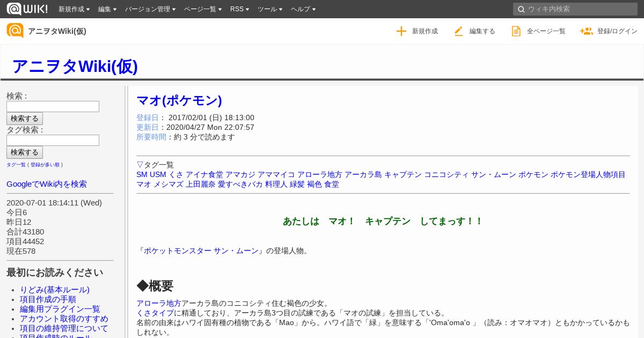Open the 上田麗奈 tag
644x338 pixels.
point(201,184)
